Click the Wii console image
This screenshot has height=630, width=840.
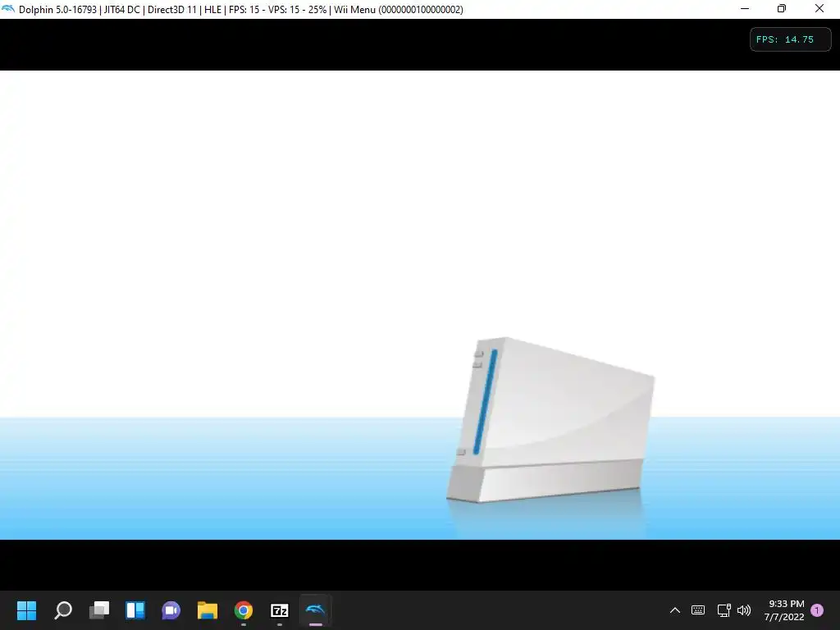pyautogui.click(x=550, y=420)
